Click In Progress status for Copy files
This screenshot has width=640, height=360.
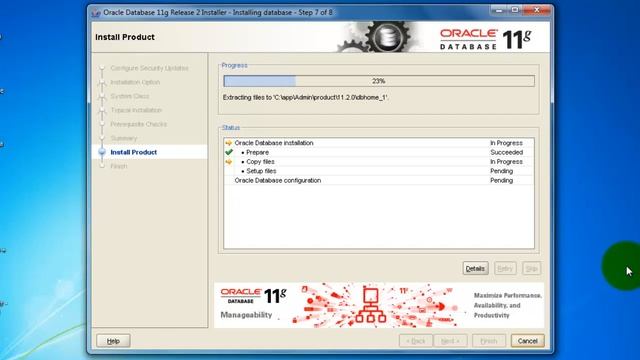pos(506,162)
